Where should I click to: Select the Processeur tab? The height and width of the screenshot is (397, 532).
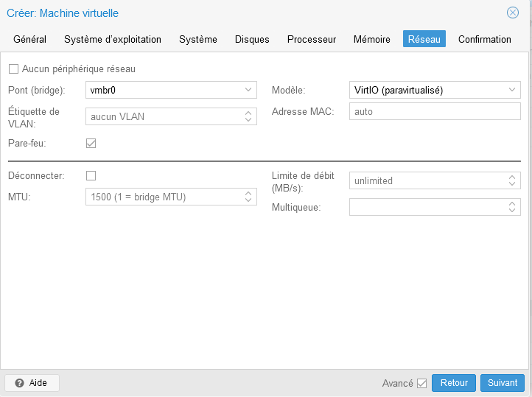coord(312,39)
